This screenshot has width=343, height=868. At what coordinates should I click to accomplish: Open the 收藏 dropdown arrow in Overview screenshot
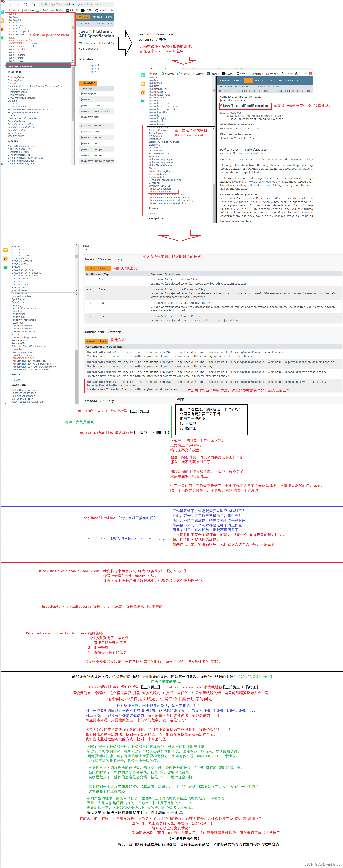coord(19,10)
